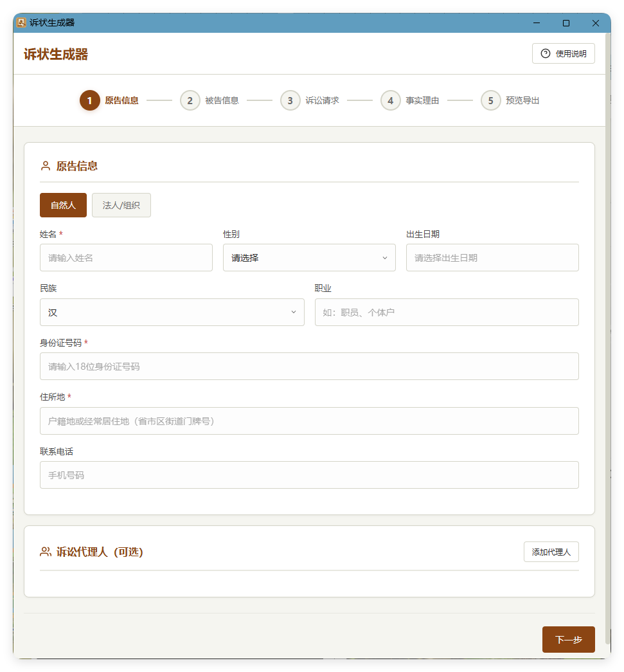Open the 性别 dropdown
The width and height of the screenshot is (624, 672).
[309, 257]
